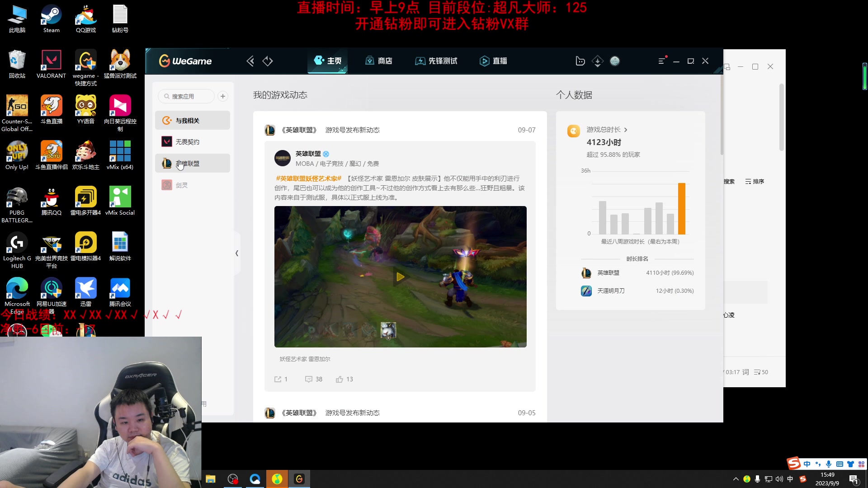The height and width of the screenshot is (488, 868).
Task: Open the 商店 store tab
Action: [x=379, y=61]
